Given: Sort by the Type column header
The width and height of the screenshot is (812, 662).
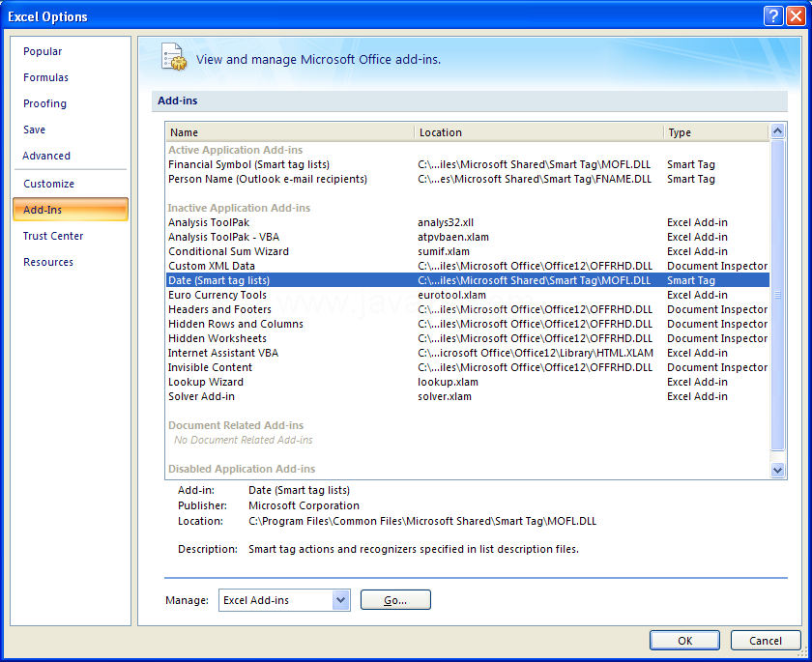Looking at the screenshot, I should click(716, 132).
